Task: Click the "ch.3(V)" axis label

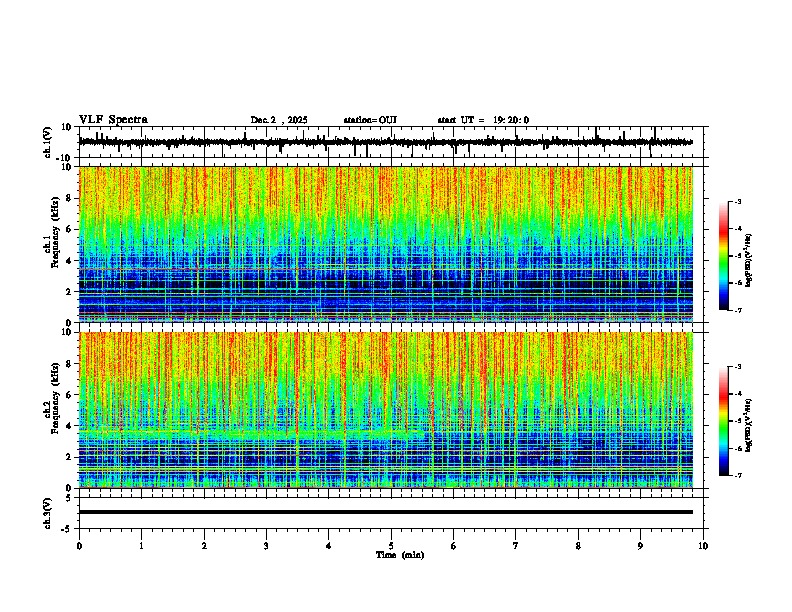Action: click(47, 514)
